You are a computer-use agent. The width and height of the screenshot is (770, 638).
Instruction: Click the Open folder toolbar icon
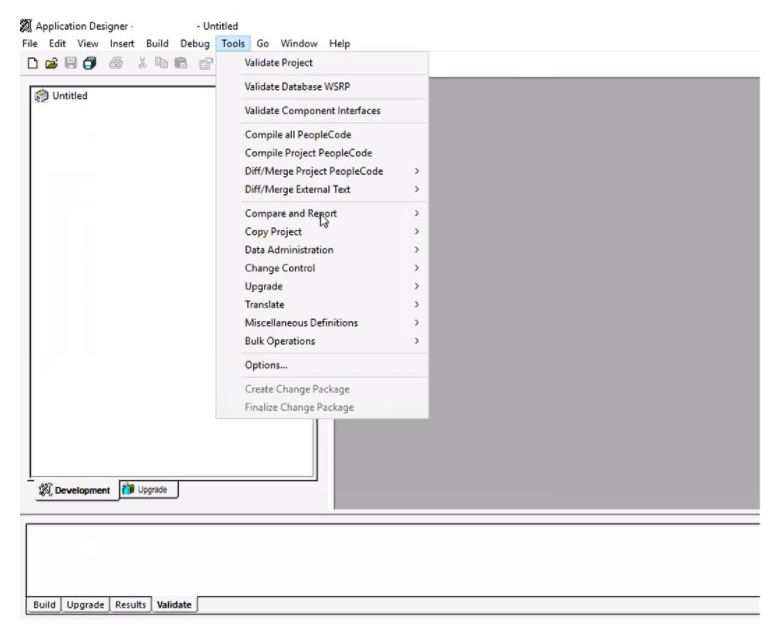pyautogui.click(x=51, y=63)
